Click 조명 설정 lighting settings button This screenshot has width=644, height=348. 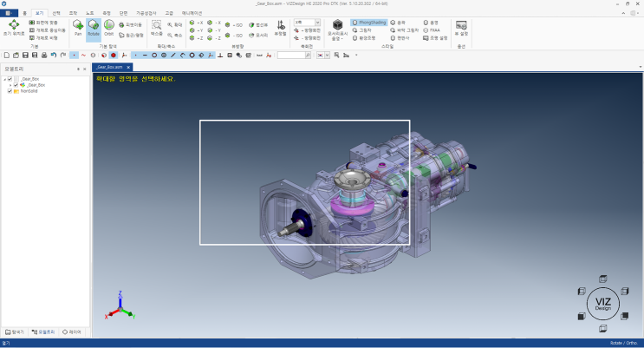(435, 38)
